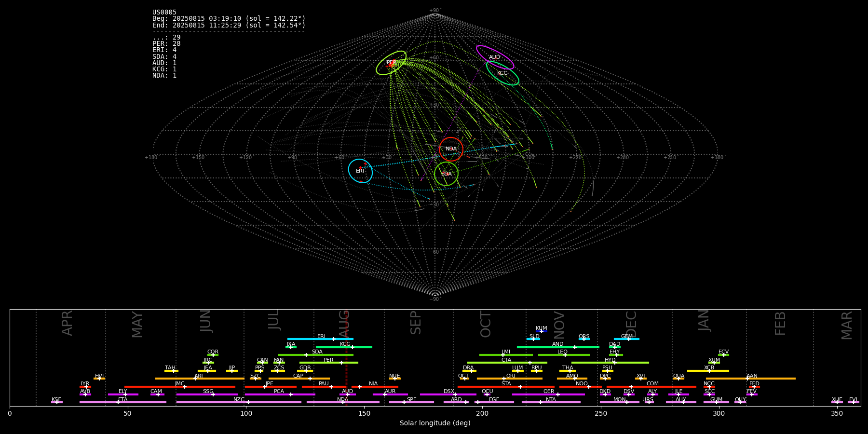Click the AUG month label

click(x=344, y=324)
